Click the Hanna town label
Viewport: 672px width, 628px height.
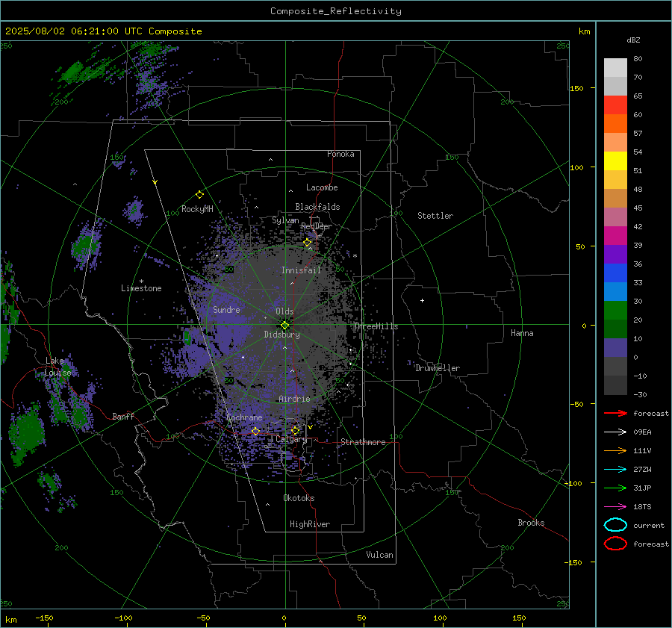tap(522, 333)
